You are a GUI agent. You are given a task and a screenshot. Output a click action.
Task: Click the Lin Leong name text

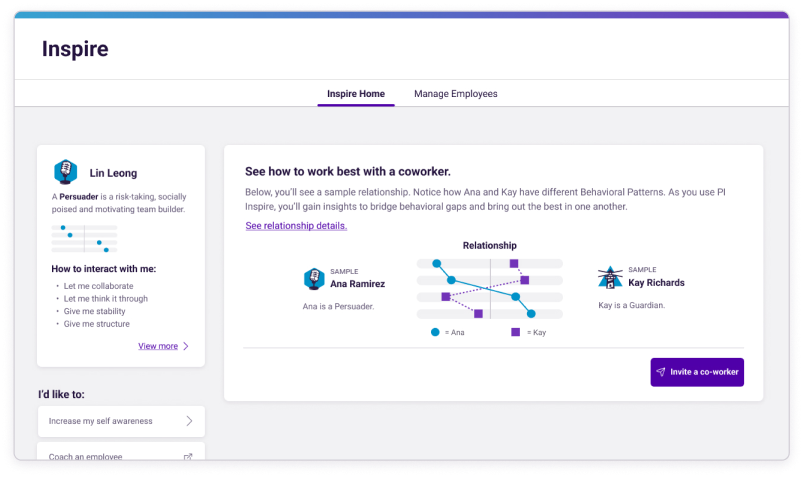click(x=113, y=173)
